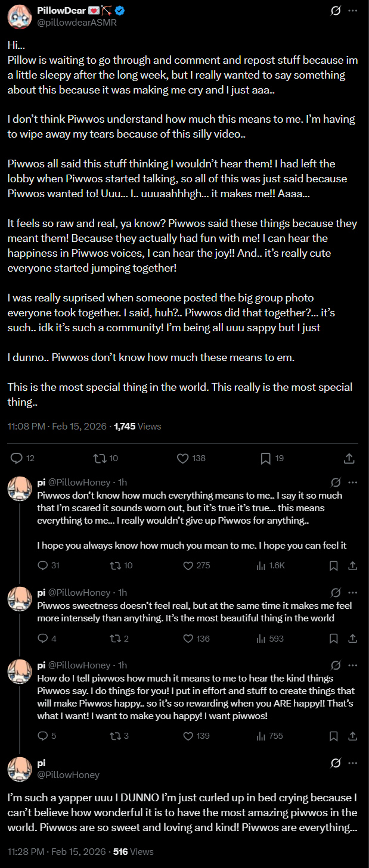Like the reply with 139 likes

188,736
